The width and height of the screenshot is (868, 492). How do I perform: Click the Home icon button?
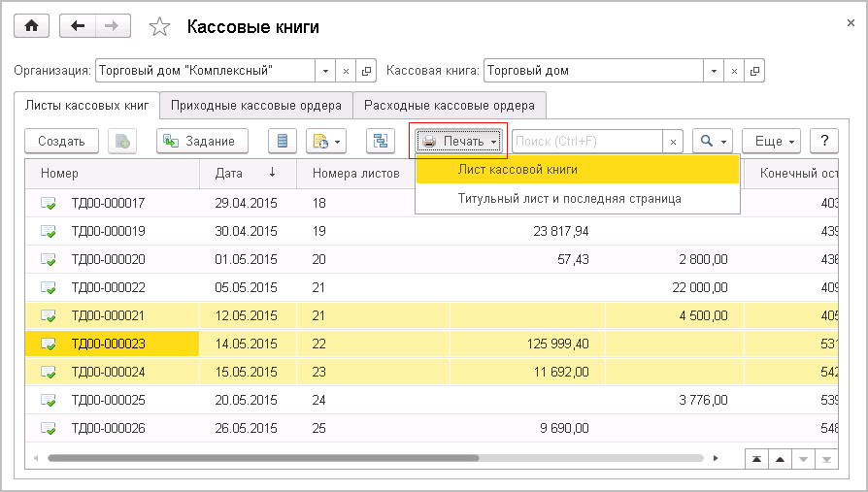[31, 26]
